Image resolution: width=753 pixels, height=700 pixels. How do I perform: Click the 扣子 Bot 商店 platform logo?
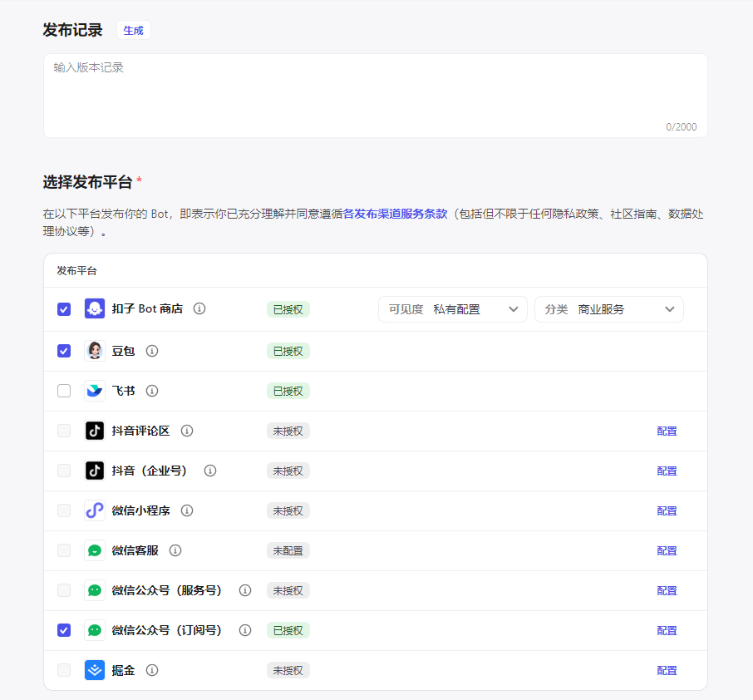(95, 308)
